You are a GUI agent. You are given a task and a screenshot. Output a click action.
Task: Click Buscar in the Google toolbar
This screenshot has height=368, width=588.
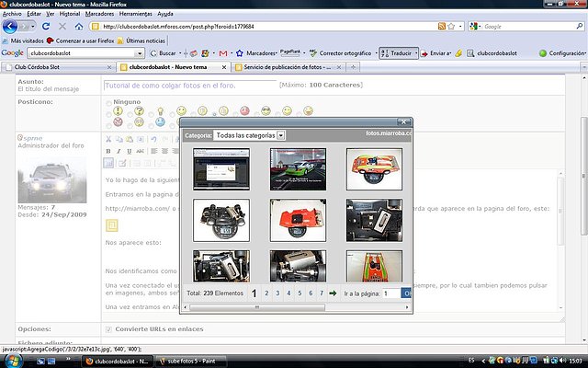(164, 53)
